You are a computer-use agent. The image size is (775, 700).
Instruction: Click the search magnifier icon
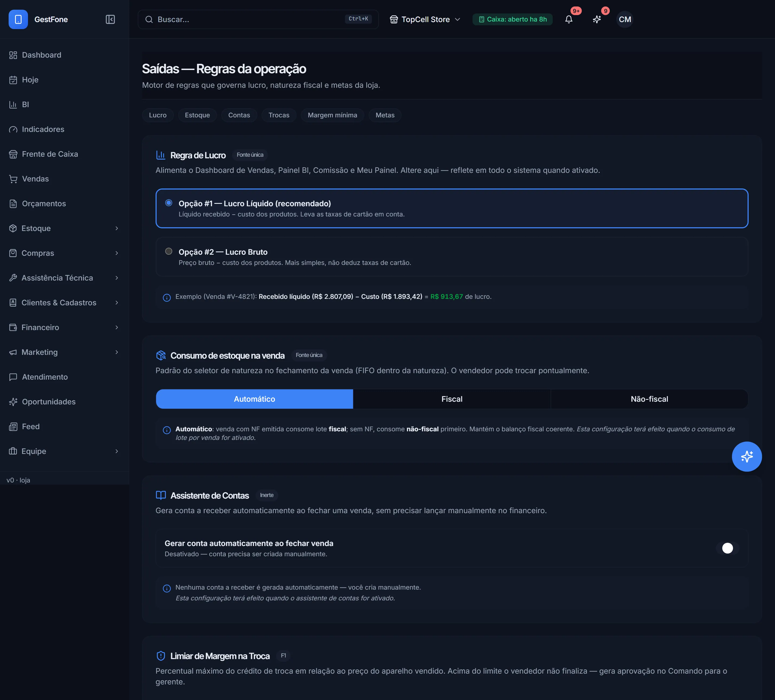coord(149,19)
